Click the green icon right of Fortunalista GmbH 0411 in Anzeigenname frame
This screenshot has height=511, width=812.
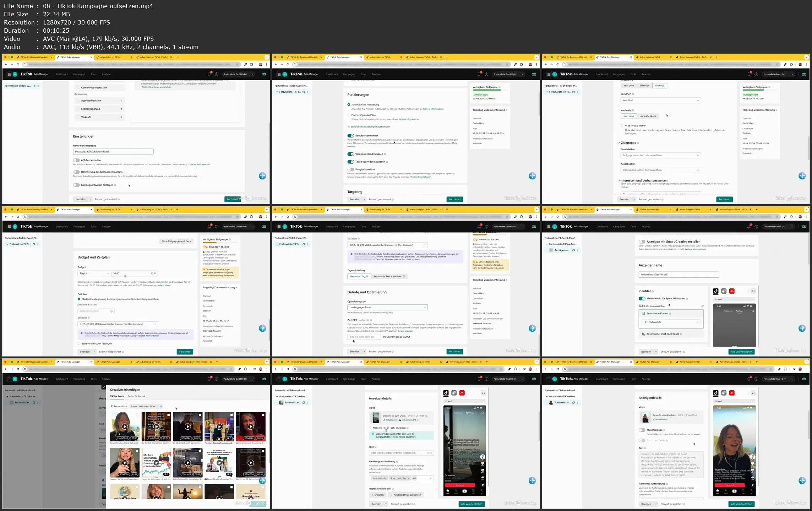coord(804,227)
